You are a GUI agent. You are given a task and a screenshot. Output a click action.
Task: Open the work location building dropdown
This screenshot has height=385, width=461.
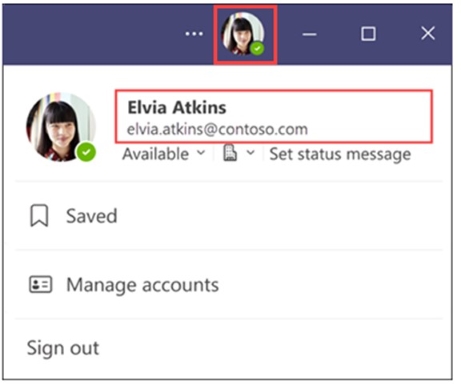(x=239, y=153)
